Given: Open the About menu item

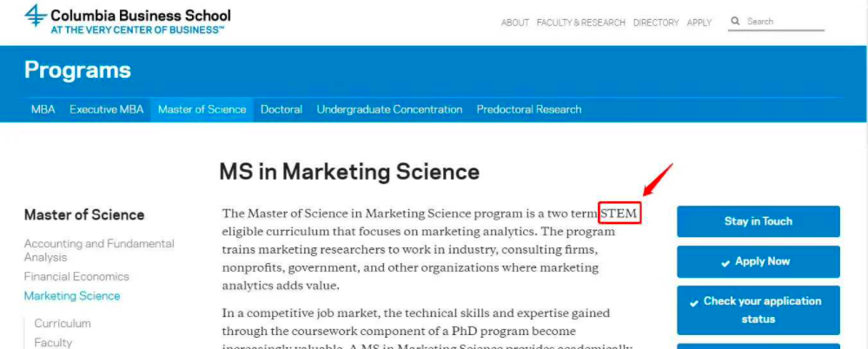Looking at the screenshot, I should (x=514, y=23).
